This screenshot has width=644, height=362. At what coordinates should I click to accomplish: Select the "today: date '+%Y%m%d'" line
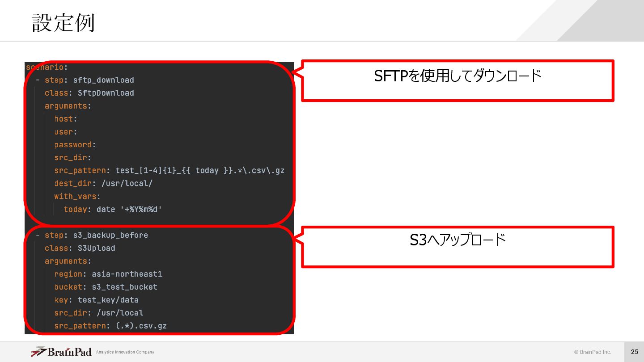pyautogui.click(x=113, y=209)
